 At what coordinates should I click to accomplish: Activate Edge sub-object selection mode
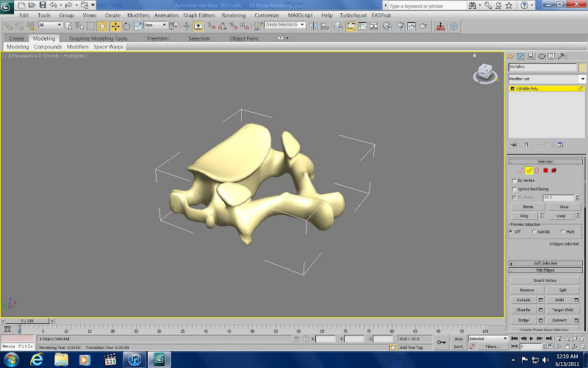coord(528,171)
